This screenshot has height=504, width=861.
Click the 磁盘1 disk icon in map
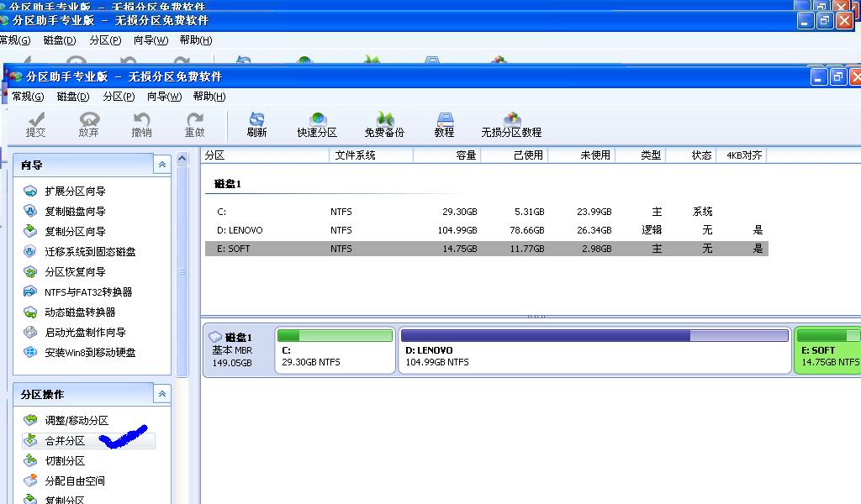pos(215,337)
